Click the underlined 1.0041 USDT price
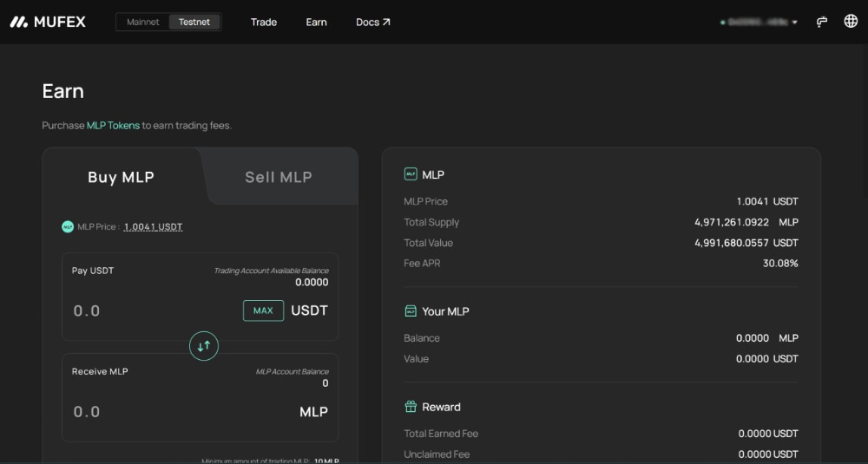This screenshot has height=464, width=868. [154, 226]
